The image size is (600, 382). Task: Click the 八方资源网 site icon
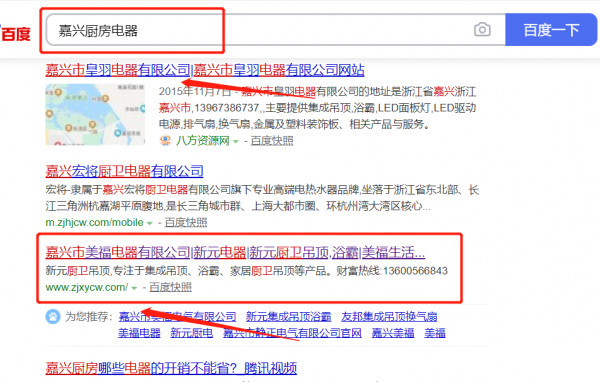pos(165,141)
